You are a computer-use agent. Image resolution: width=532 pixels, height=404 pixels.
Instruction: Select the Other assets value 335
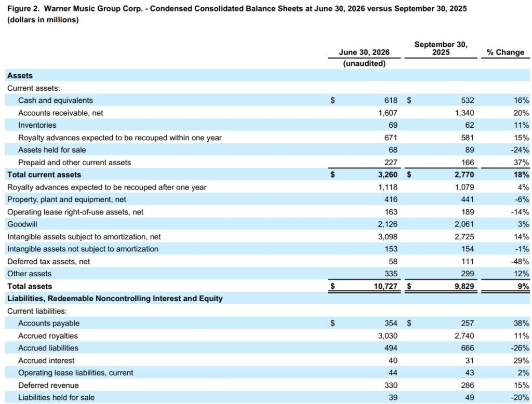pyautogui.click(x=391, y=274)
